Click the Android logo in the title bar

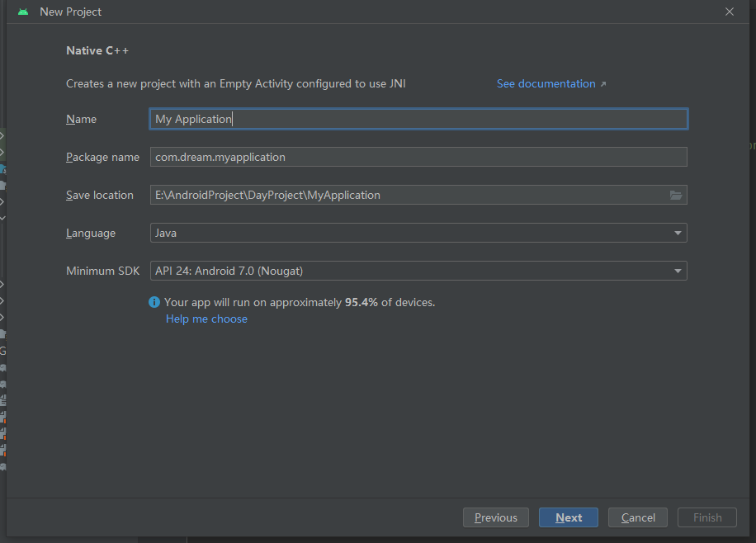click(22, 12)
